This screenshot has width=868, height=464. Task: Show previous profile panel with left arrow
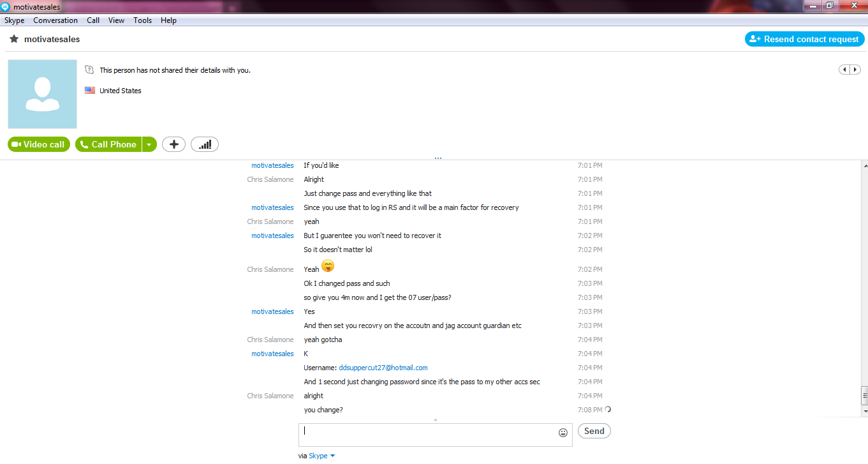point(845,70)
